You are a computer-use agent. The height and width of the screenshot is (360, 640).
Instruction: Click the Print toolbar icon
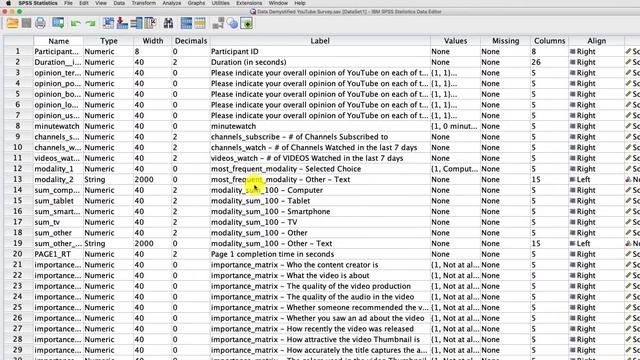[40, 23]
